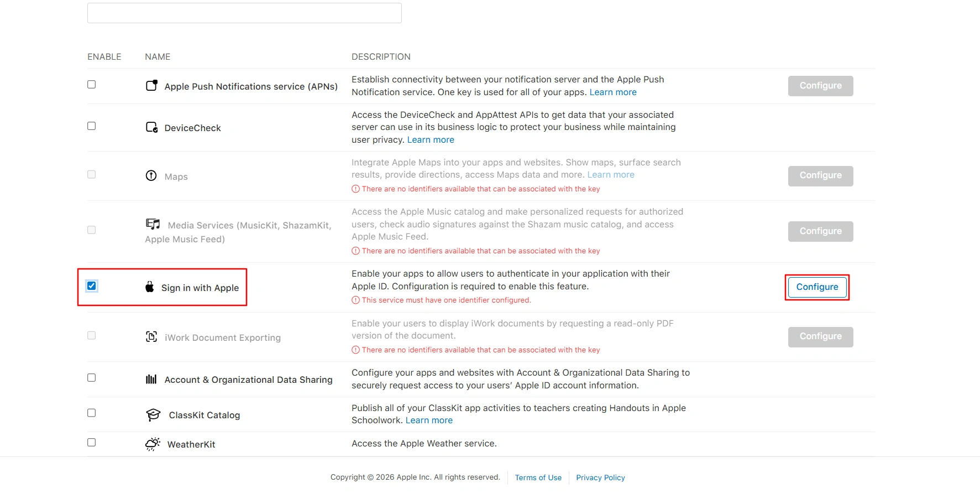Viewport: 980px width, 504px height.
Task: Click the empty text field at the top
Action: pos(244,13)
